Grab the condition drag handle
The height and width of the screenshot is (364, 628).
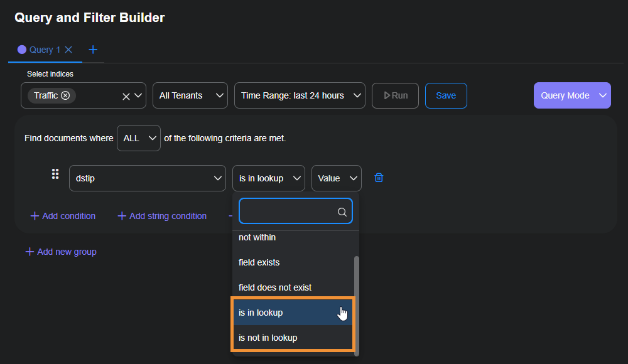(55, 174)
